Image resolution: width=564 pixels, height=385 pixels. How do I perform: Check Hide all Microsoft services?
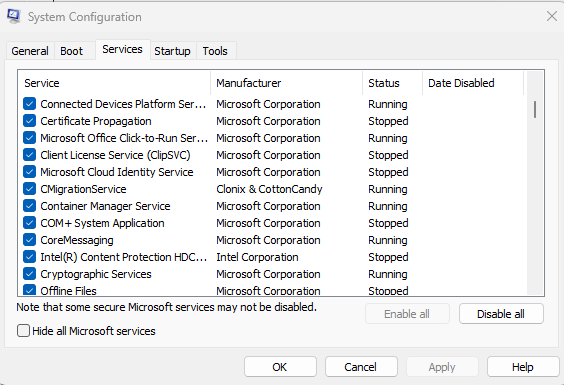(x=23, y=330)
